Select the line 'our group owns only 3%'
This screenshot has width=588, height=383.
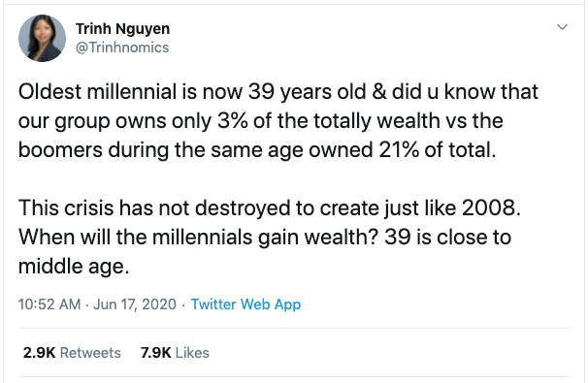pyautogui.click(x=261, y=121)
